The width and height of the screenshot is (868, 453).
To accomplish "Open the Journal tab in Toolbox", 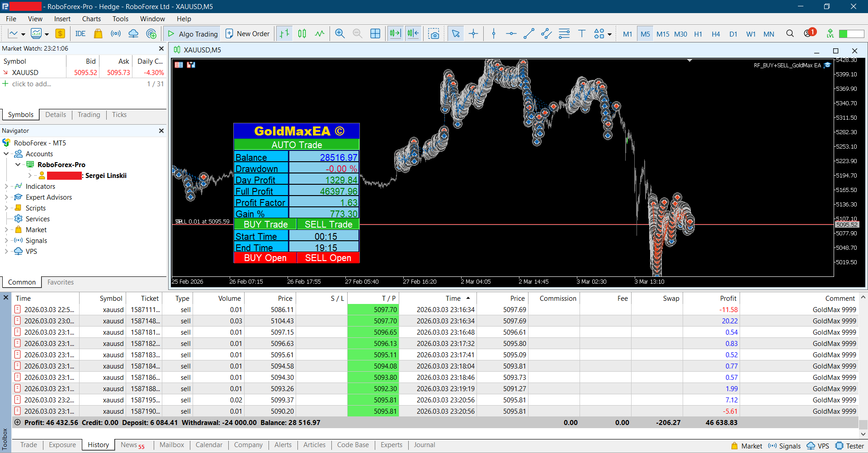I will point(425,445).
